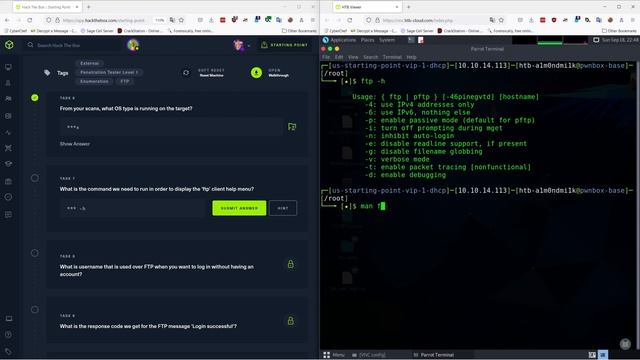This screenshot has width=640, height=360.
Task: Open the chat bubble icon in HTB sidebar
Action: 8,214
